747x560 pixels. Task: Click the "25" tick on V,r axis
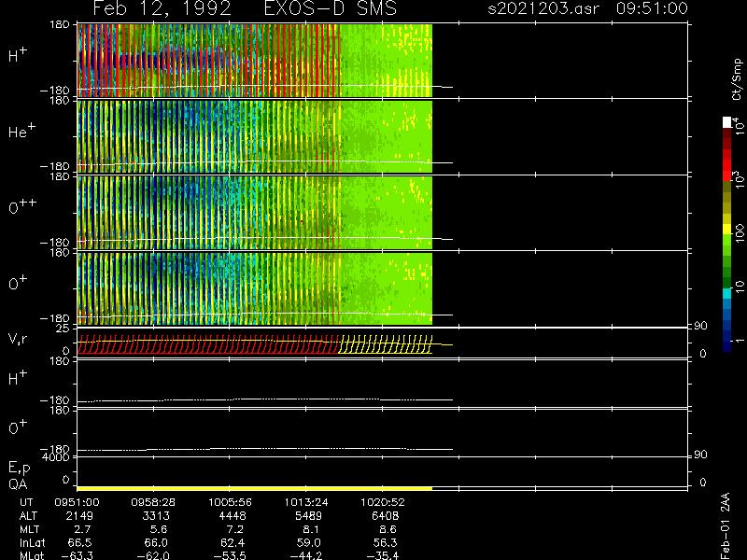coord(63,329)
